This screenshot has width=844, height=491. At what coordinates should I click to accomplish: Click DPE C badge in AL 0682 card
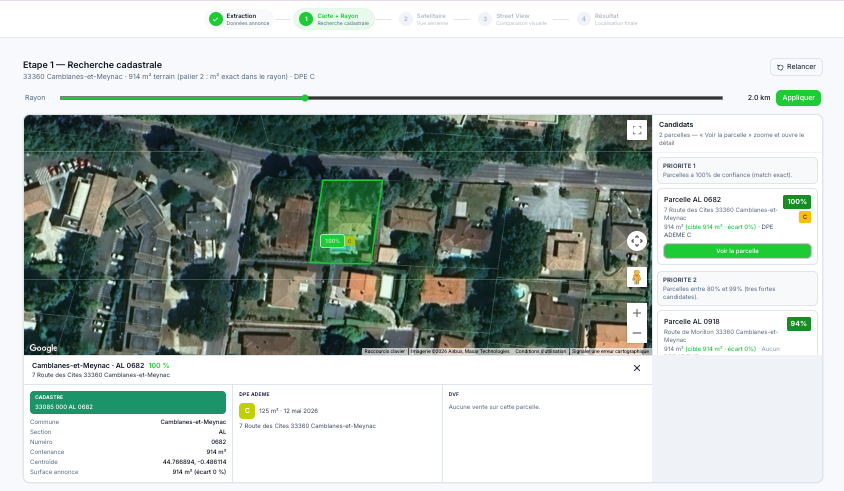coord(805,217)
